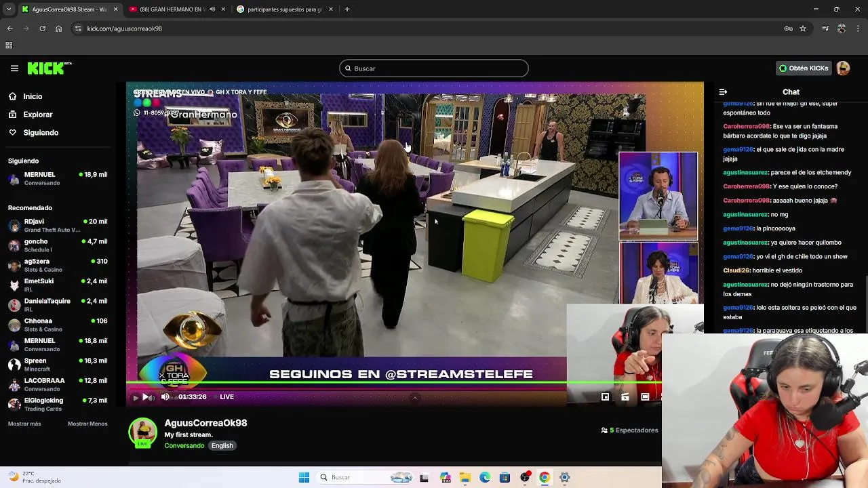Screen dimensions: 868x488
Task: Click the kick.com address bar URL
Action: click(124, 28)
